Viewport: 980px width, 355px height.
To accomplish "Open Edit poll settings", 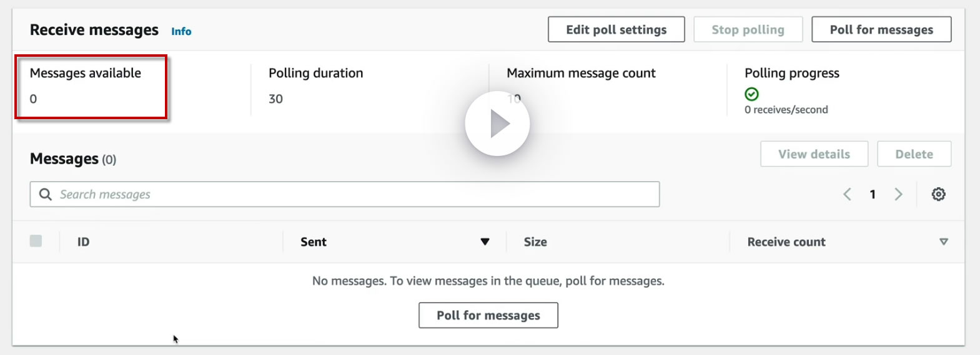I will tap(616, 29).
